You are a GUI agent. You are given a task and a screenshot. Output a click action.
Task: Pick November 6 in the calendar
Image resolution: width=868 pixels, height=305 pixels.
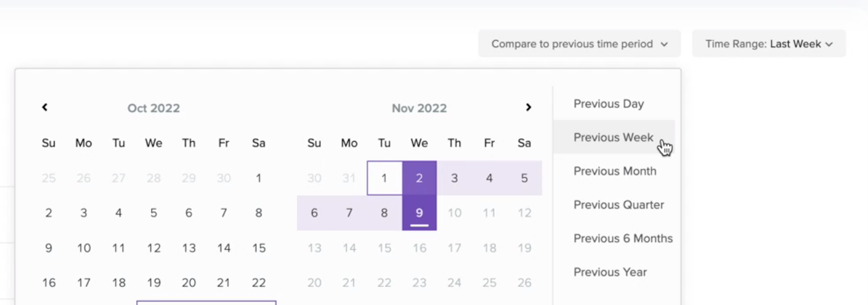point(314,213)
